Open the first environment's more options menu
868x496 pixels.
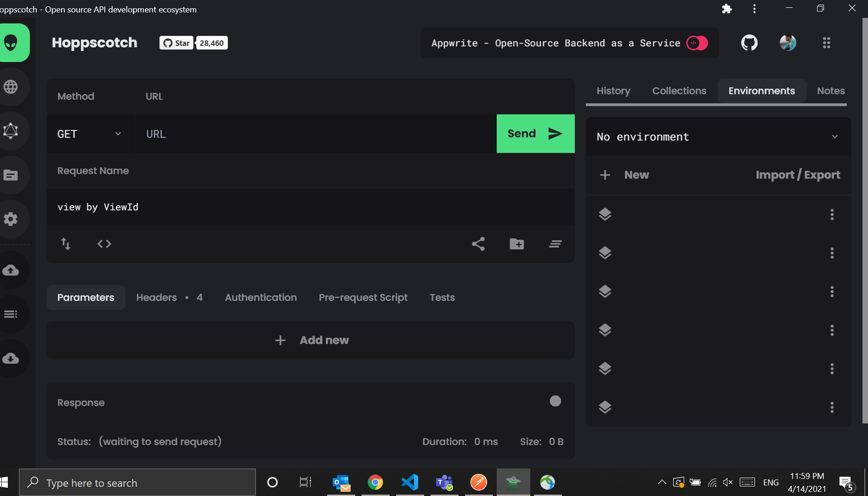point(832,214)
